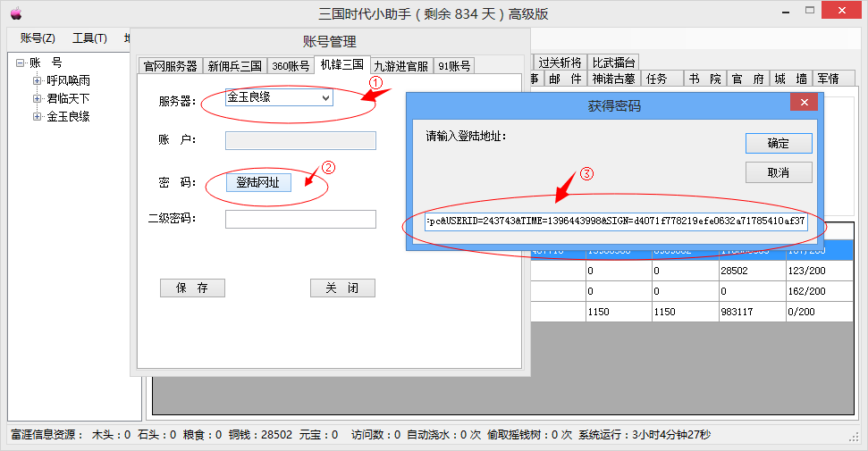Switch to the 官网服务器 tab
Image resolution: width=868 pixels, height=451 pixels.
171,65
